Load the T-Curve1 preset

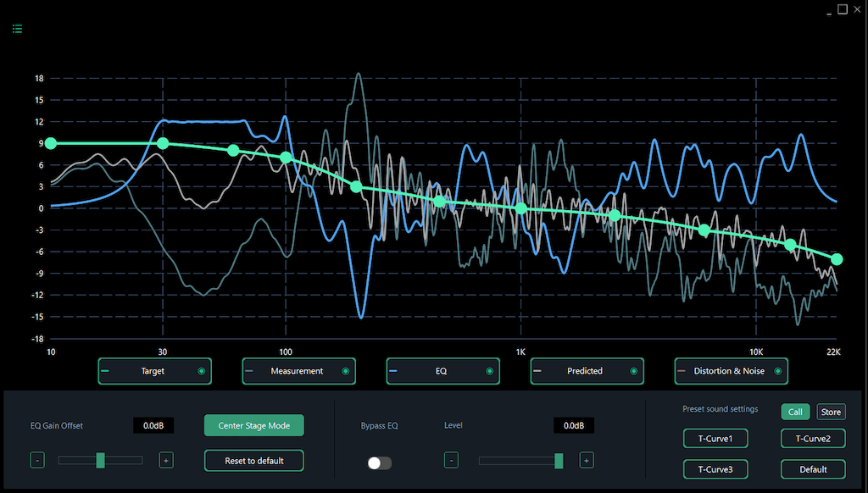pyautogui.click(x=715, y=438)
